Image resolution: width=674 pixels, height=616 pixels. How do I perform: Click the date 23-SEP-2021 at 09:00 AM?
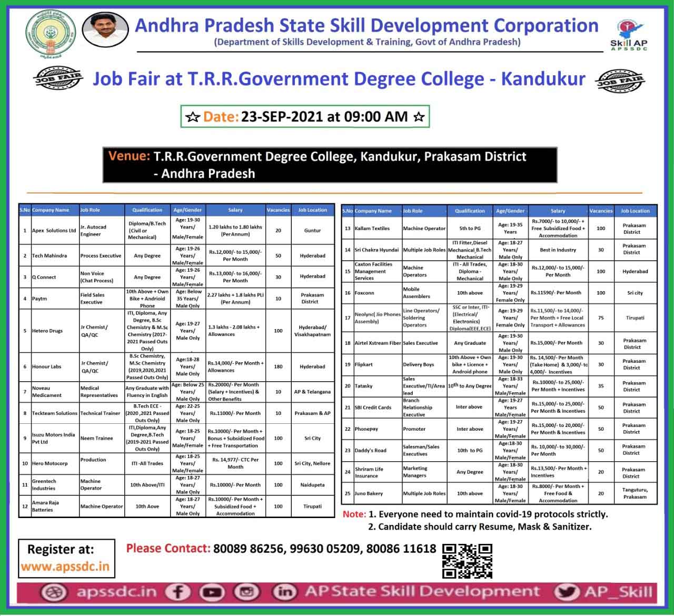[324, 116]
